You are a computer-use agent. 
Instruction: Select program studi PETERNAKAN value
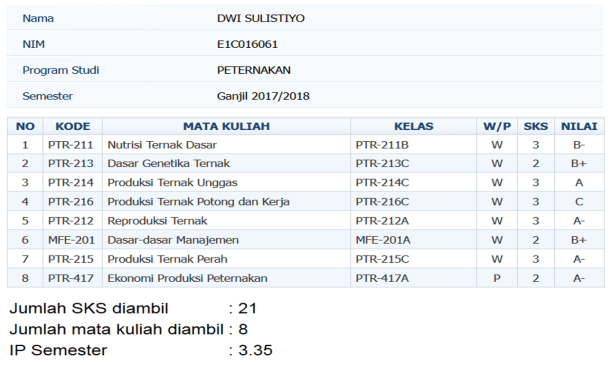click(254, 70)
